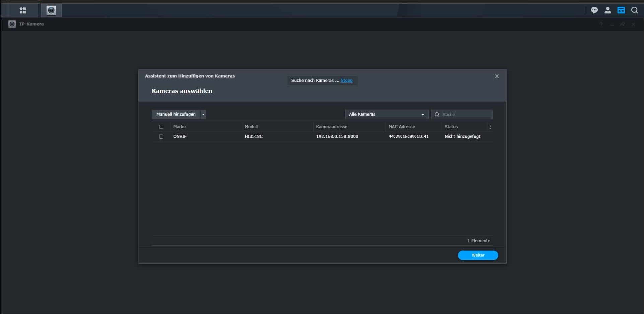The height and width of the screenshot is (314, 644).
Task: Close the IP-Kamera window
Action: [x=633, y=24]
